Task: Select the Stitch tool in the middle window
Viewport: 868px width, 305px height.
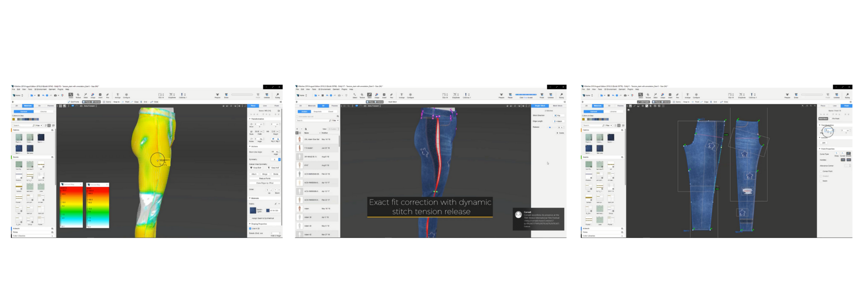Action: (370, 95)
